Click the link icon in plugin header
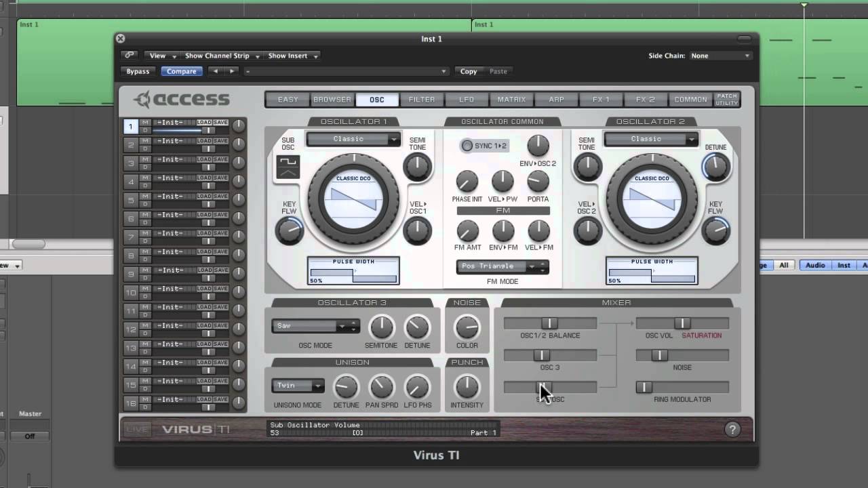 [x=129, y=56]
